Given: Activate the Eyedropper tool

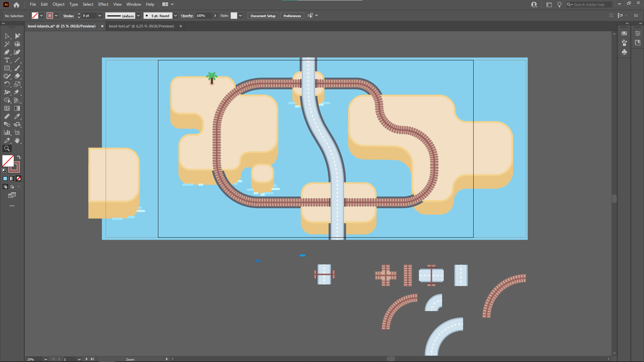Looking at the screenshot, I should (17, 116).
